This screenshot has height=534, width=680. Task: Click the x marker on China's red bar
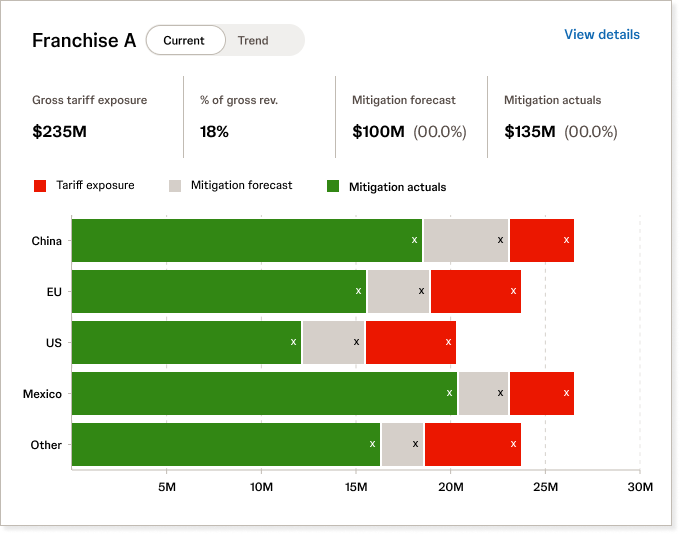pyautogui.click(x=566, y=240)
